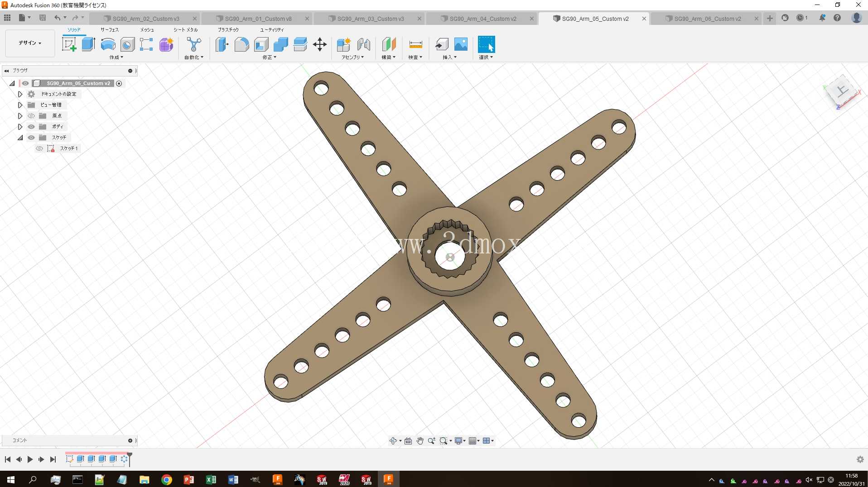The height and width of the screenshot is (487, 868).
Task: Click the New Component icon
Action: pyautogui.click(x=344, y=44)
